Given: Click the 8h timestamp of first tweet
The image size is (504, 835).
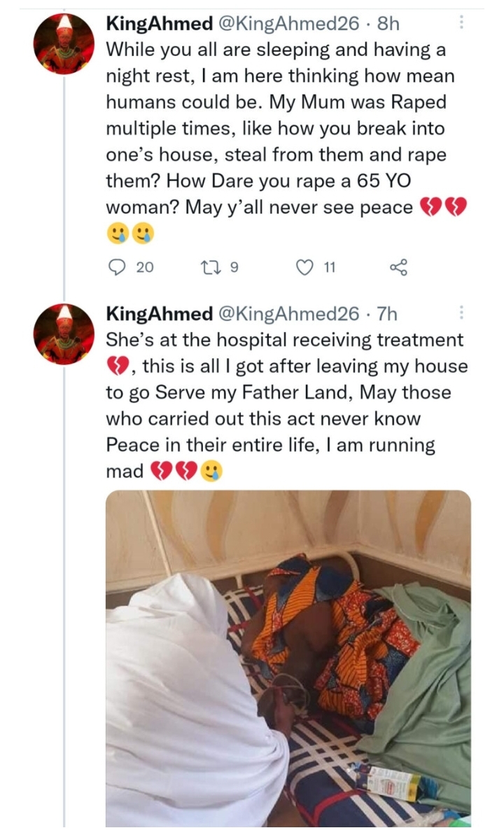Looking at the screenshot, I should (x=388, y=24).
